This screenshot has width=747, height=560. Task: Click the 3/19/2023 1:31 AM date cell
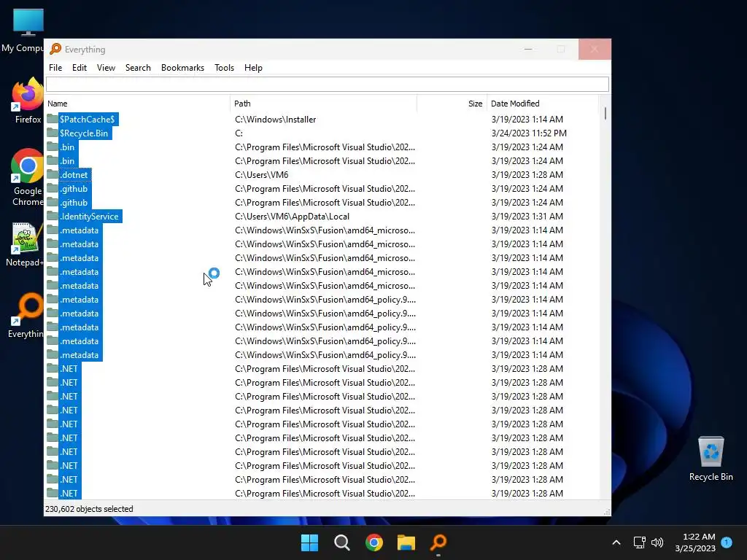pos(527,216)
